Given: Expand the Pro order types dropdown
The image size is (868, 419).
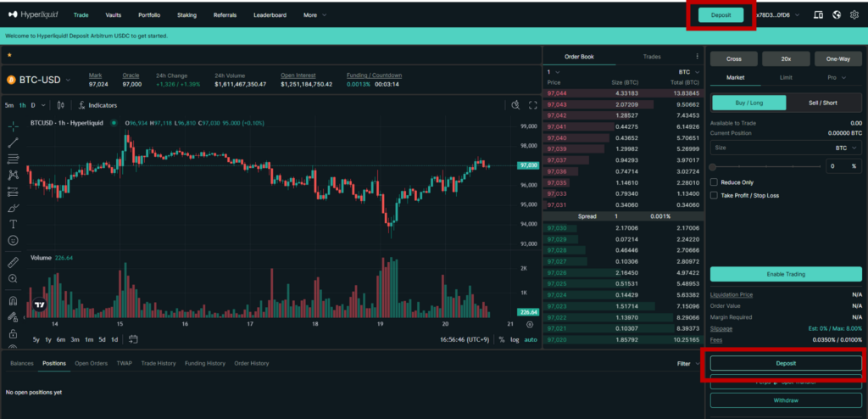Looking at the screenshot, I should (x=837, y=77).
